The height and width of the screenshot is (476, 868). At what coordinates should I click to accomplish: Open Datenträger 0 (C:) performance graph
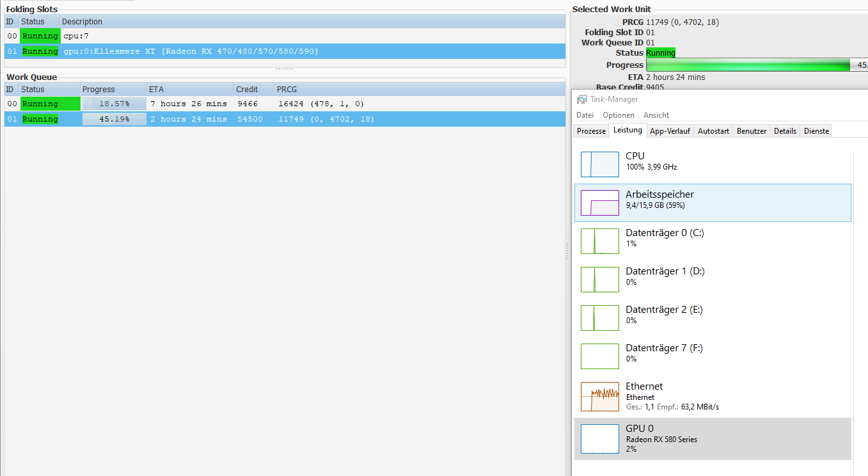600,241
